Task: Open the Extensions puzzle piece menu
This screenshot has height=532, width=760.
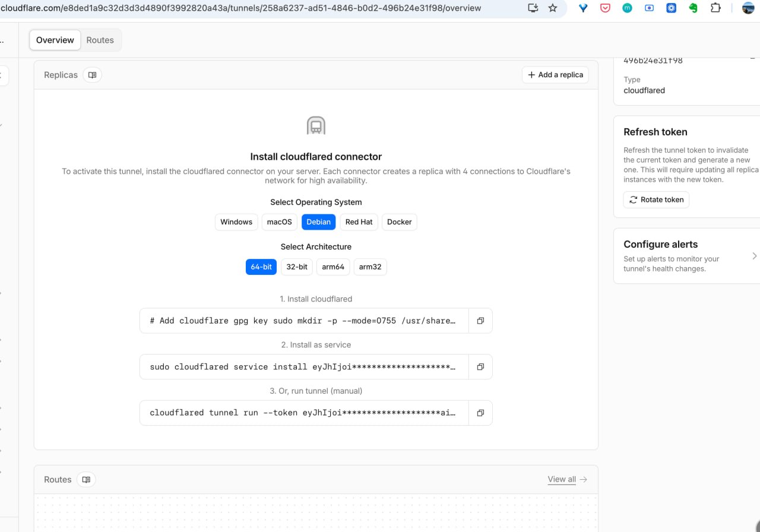Action: click(715, 8)
